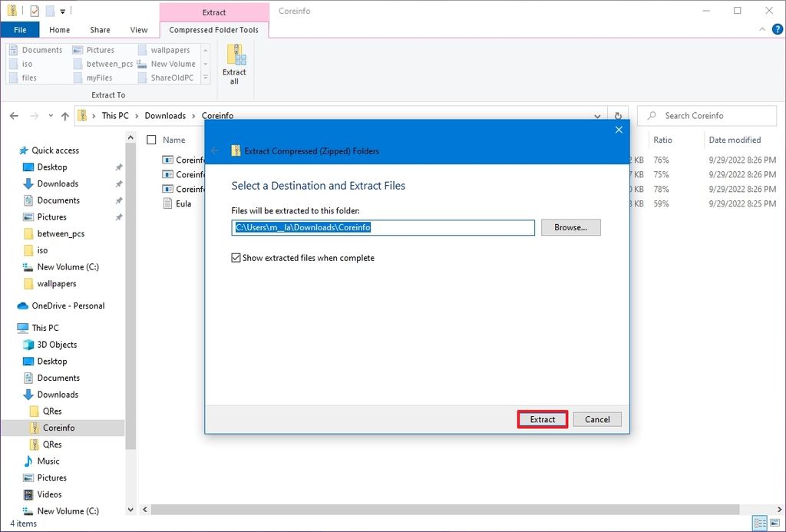Viewport: 786px width, 532px height.
Task: Enable 'Show extracted files when complete'
Action: coord(237,258)
